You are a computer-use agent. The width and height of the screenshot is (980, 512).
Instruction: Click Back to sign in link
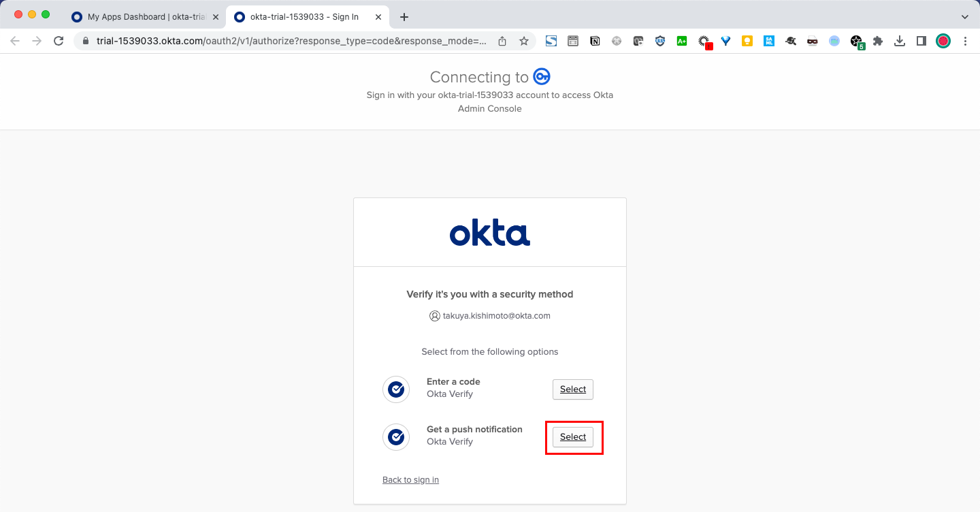[x=410, y=480]
